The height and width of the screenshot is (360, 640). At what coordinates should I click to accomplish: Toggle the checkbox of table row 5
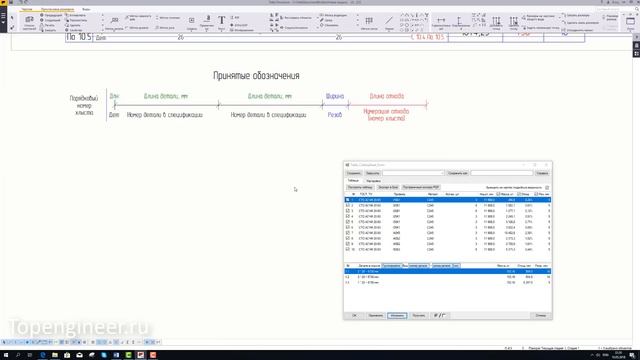click(348, 222)
